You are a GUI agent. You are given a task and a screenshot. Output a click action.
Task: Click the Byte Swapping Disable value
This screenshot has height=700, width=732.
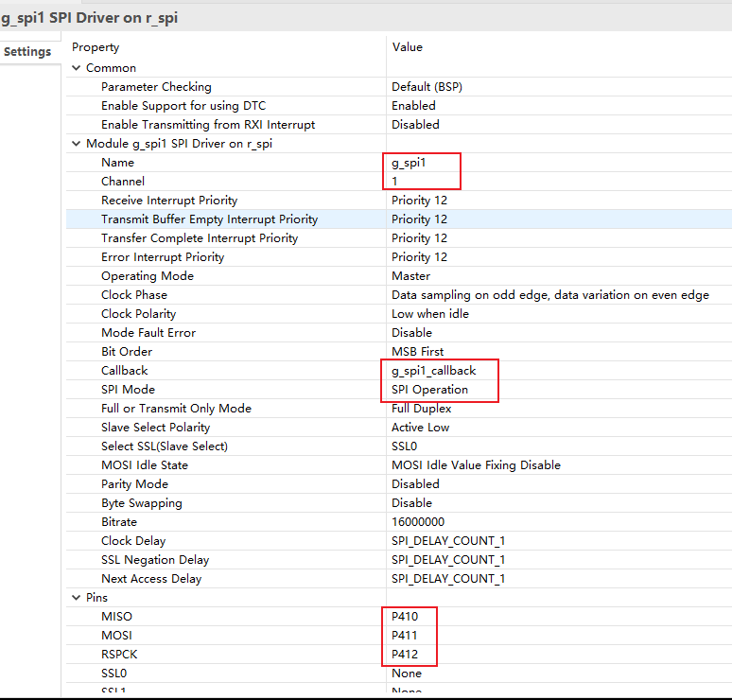(x=411, y=503)
